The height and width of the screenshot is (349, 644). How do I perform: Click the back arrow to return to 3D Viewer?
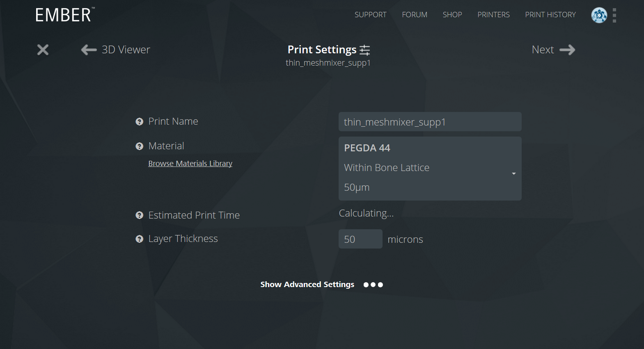coord(89,50)
